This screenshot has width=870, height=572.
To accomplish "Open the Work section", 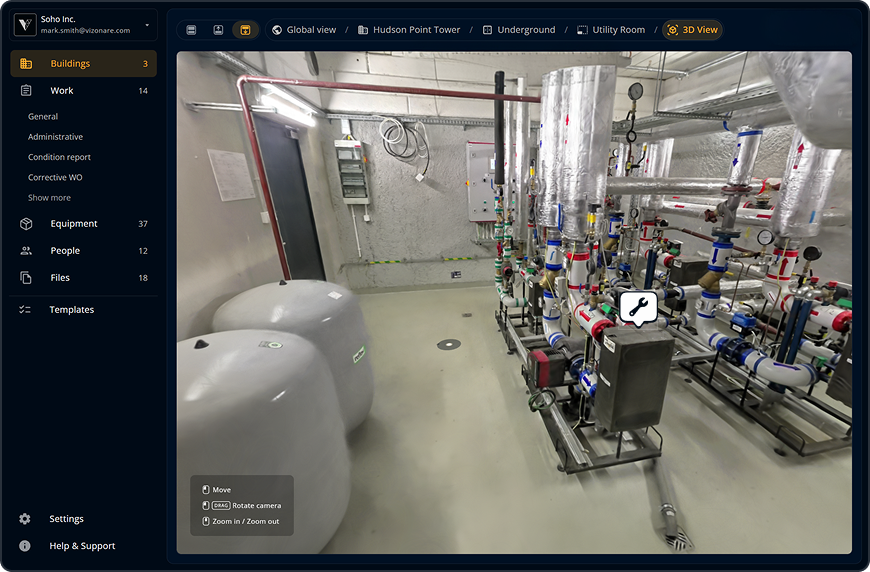I will click(x=83, y=90).
